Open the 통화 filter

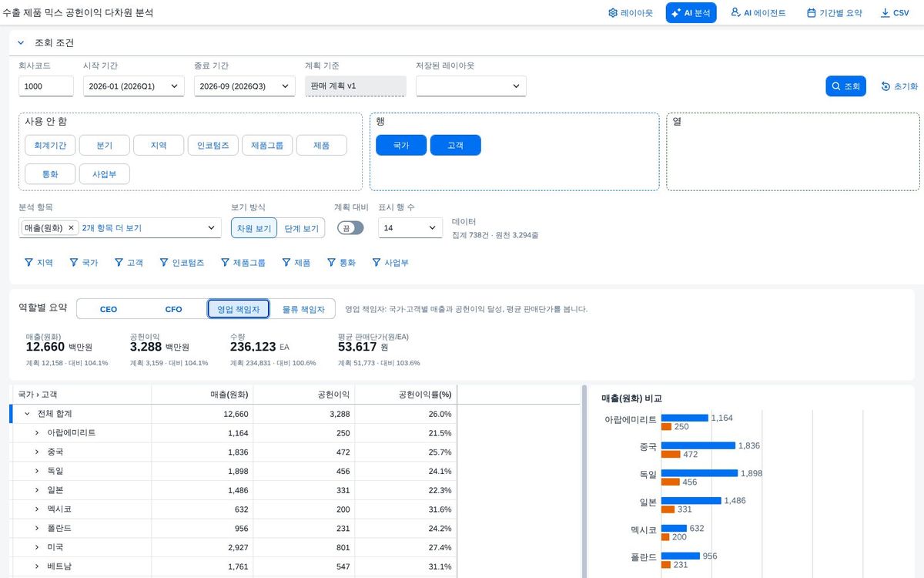[x=341, y=263]
